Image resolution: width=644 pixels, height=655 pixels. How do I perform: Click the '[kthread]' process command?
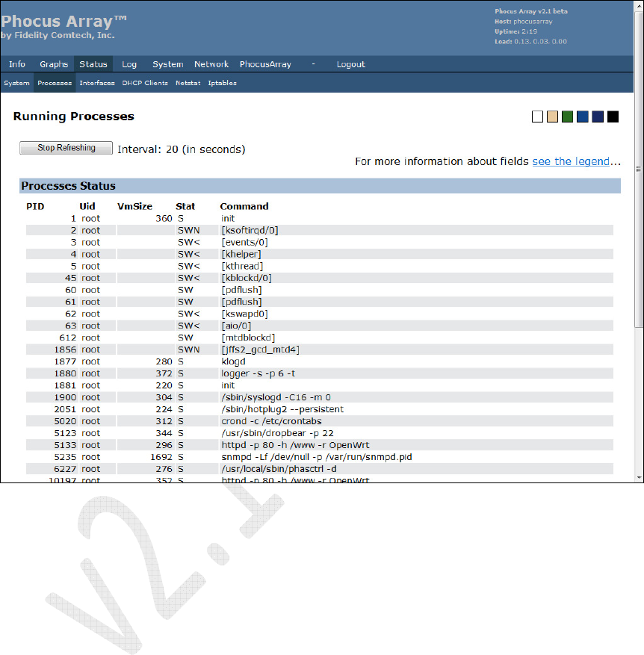[242, 266]
